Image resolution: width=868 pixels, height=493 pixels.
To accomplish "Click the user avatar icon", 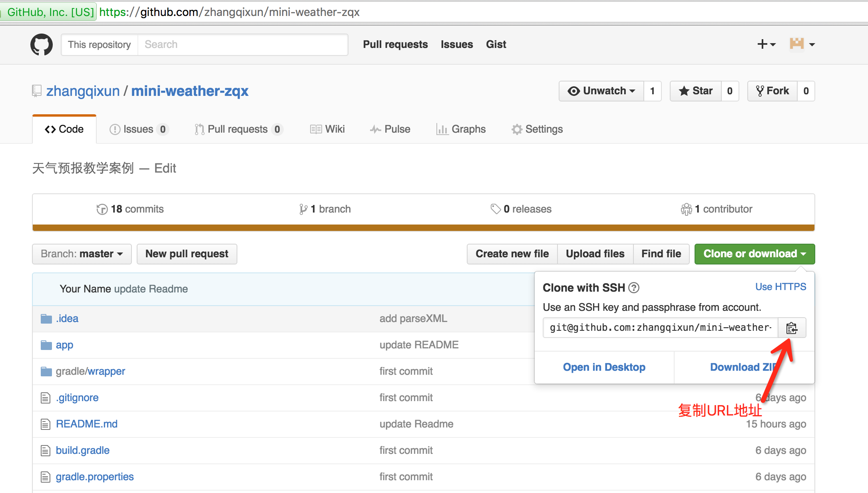I will [796, 44].
